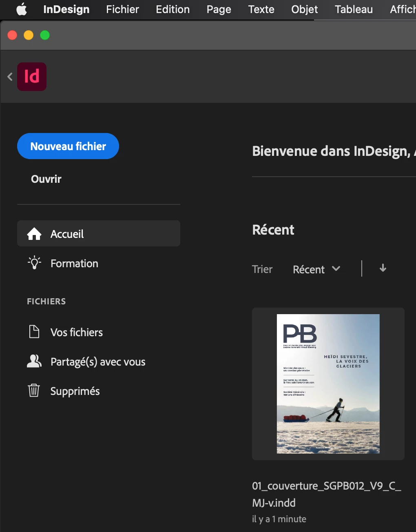Click the Nouveau fichier button
Image resolution: width=416 pixels, height=532 pixels.
[x=68, y=146]
